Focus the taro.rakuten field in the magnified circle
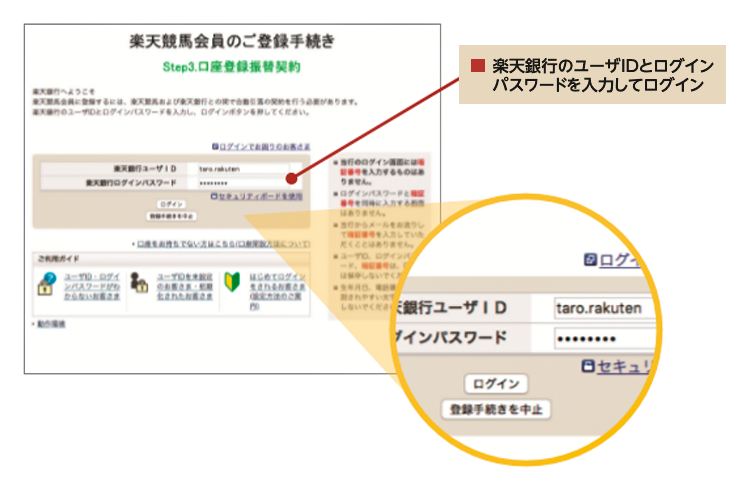Viewport: 750px width, 488px height. [x=605, y=308]
